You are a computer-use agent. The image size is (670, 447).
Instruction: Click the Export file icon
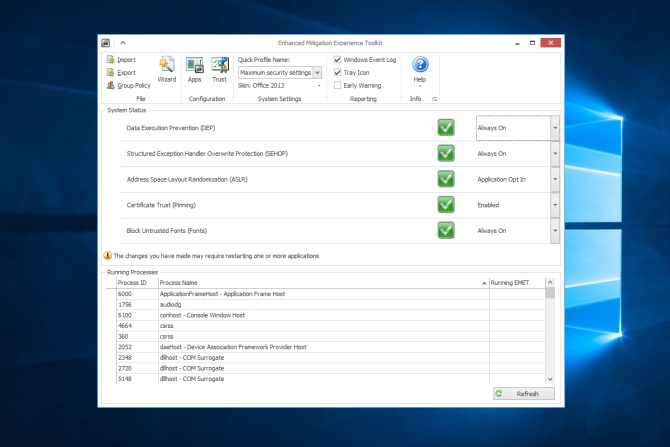point(111,72)
